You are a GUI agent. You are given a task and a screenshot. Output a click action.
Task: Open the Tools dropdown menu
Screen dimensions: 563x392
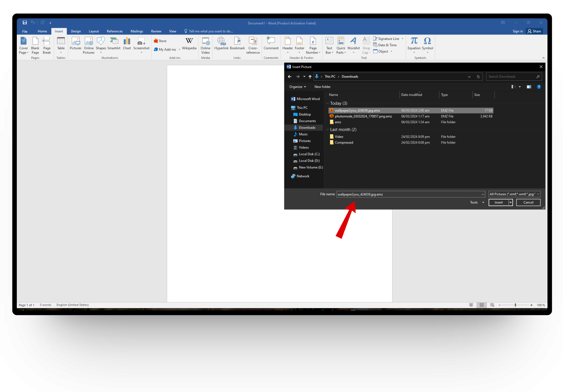click(477, 203)
